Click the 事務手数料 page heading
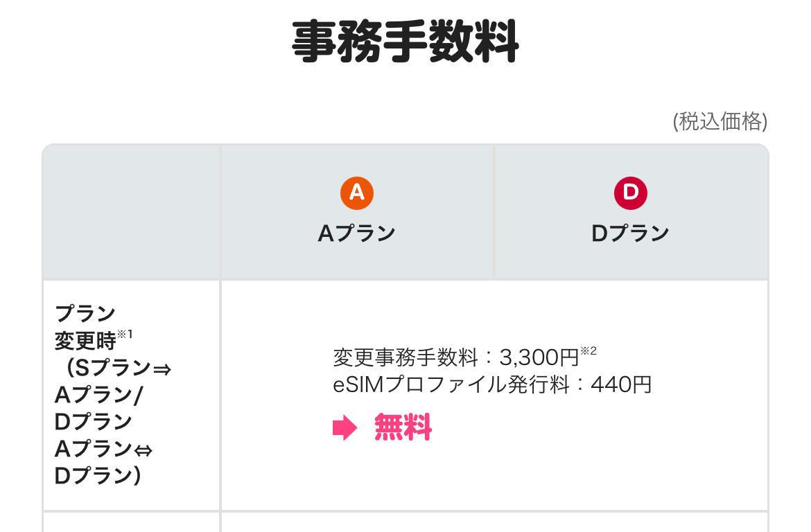Screen dimensions: 811x532 (405, 42)
